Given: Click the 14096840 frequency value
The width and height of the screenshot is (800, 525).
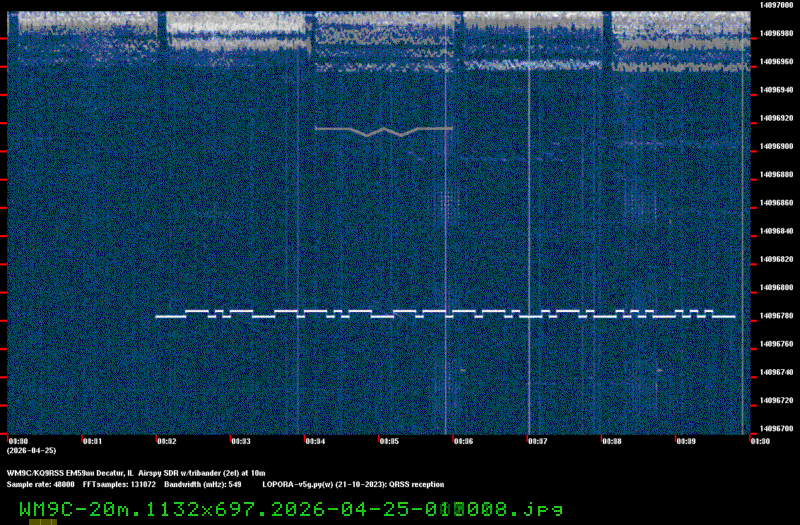Looking at the screenshot, I should (776, 231).
